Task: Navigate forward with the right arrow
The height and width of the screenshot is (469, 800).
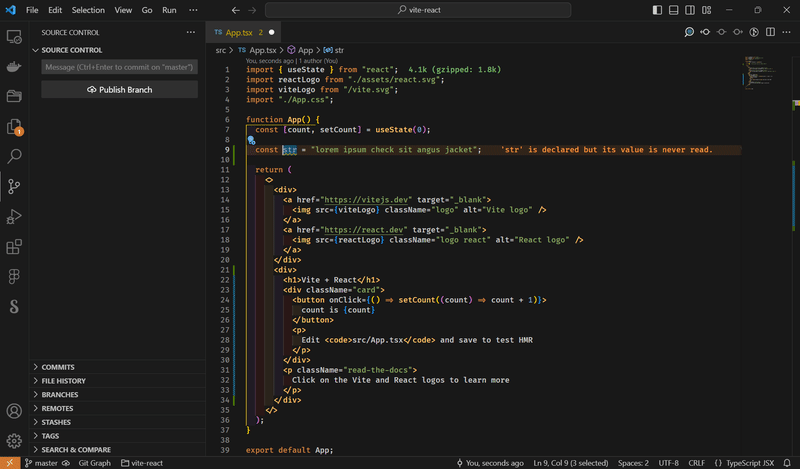Action: pyautogui.click(x=252, y=10)
